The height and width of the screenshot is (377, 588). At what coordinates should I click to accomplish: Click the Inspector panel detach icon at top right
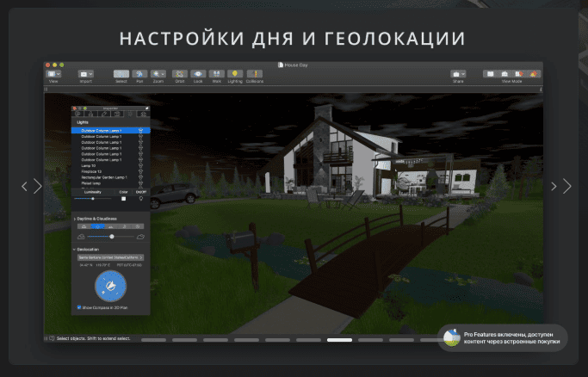(147, 108)
